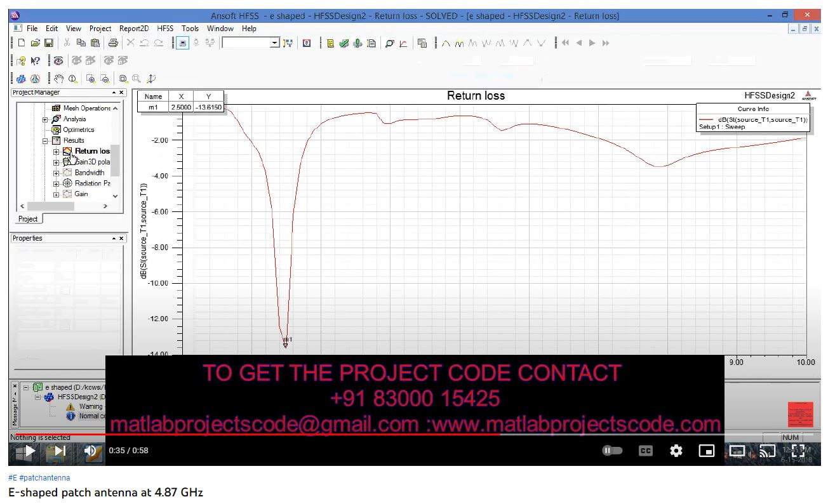Toggle miniplayer mode
The height and width of the screenshot is (504, 828).
point(707,450)
